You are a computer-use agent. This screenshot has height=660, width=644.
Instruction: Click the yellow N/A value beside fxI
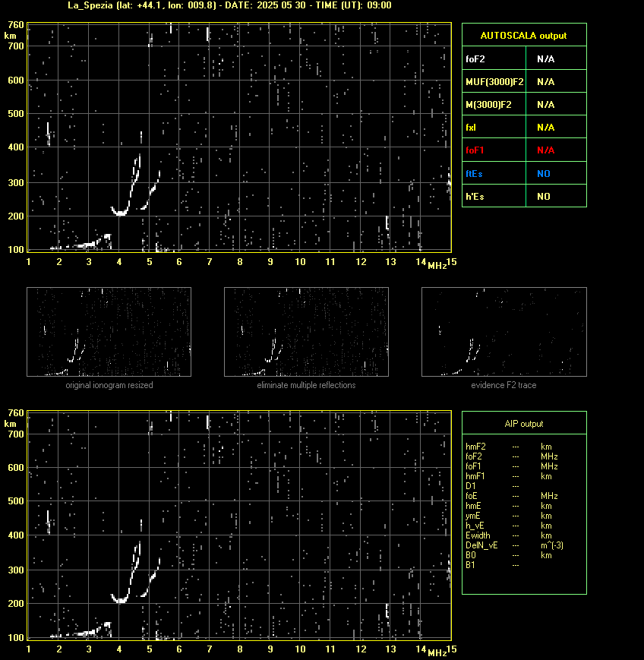pos(545,127)
